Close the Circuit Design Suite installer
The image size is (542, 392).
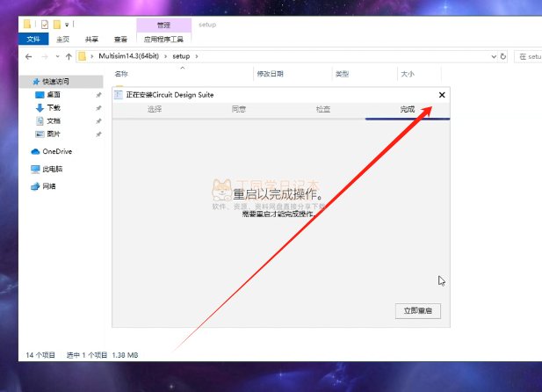[442, 95]
